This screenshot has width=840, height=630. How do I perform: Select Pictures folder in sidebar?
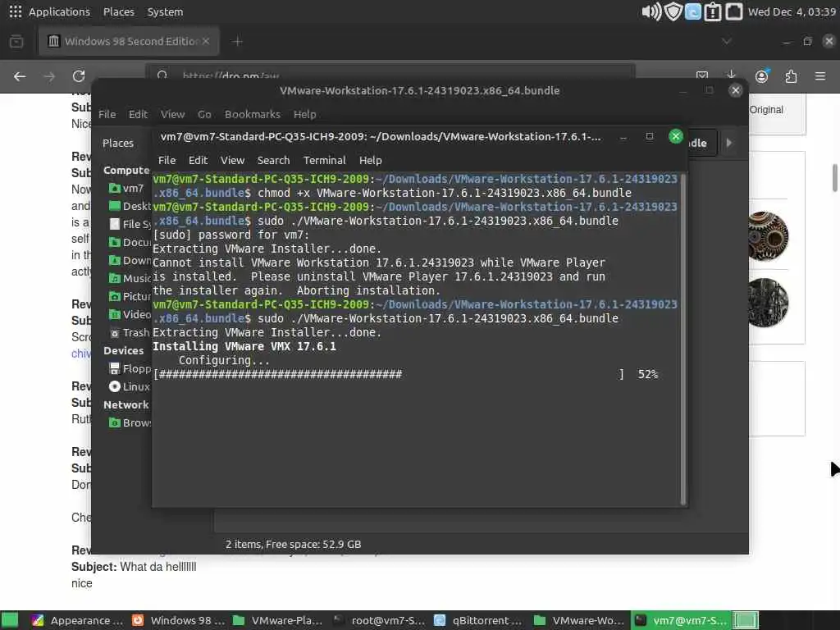[x=129, y=296]
